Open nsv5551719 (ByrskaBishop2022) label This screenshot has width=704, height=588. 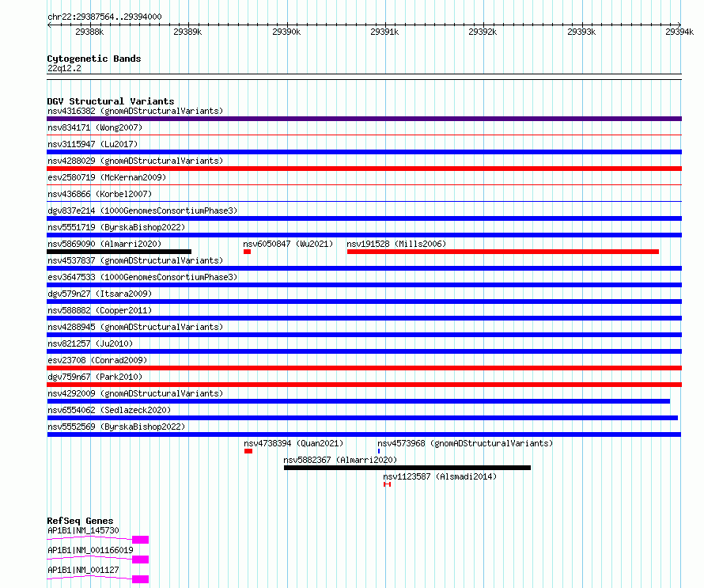coord(116,227)
